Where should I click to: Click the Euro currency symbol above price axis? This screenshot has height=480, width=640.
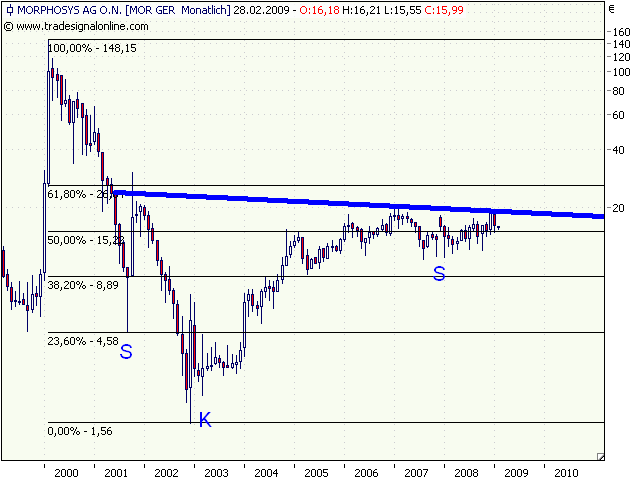click(x=611, y=9)
